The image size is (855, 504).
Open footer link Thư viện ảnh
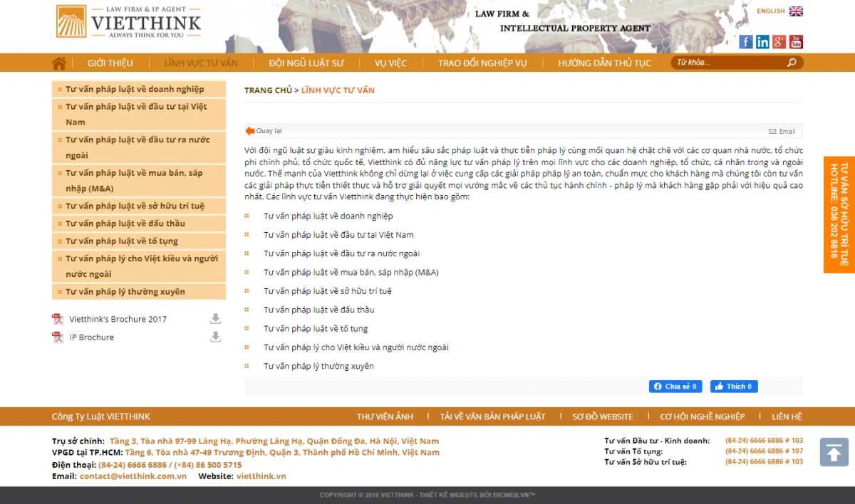[385, 416]
